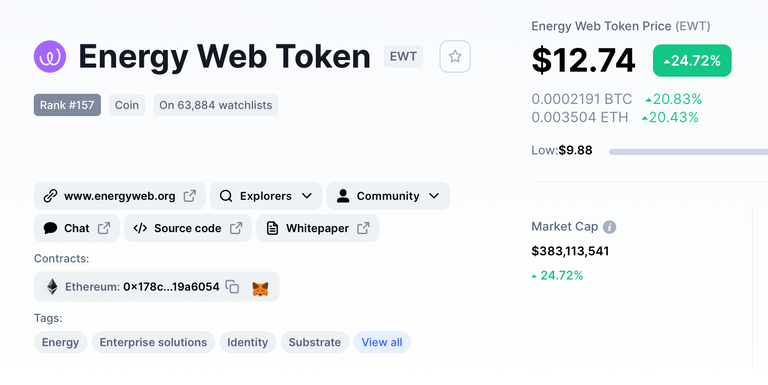Click the Energy Web Token purple logo
768x385 pixels.
[x=50, y=56]
